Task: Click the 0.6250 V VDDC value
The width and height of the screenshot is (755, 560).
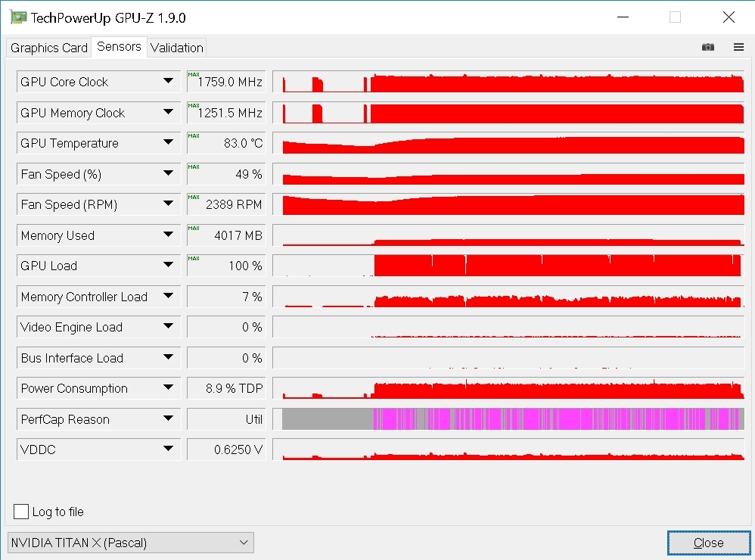Action: [x=226, y=450]
